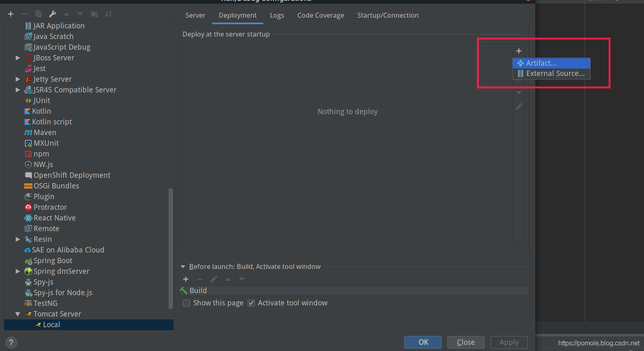This screenshot has height=351, width=644.
Task: Choose External Source... from popup menu
Action: [x=551, y=73]
